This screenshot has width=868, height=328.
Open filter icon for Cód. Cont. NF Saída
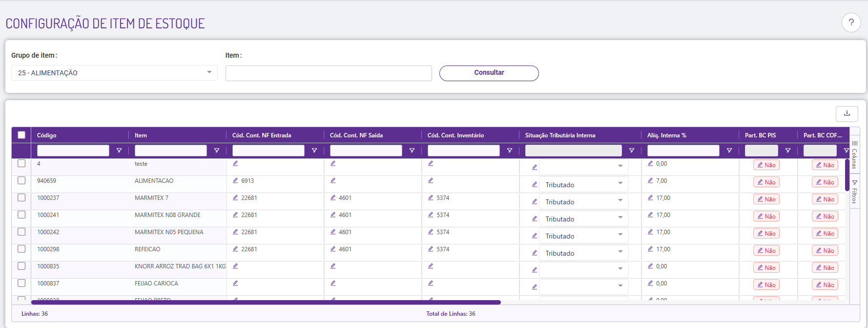pos(412,151)
